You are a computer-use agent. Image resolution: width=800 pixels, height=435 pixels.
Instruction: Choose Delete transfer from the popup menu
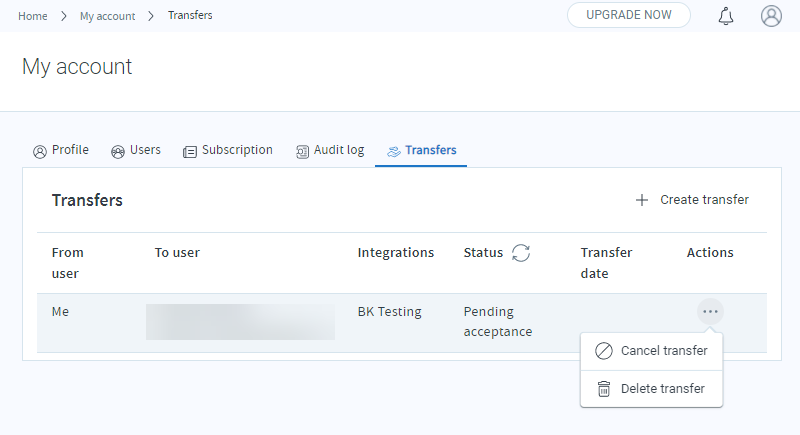652,389
